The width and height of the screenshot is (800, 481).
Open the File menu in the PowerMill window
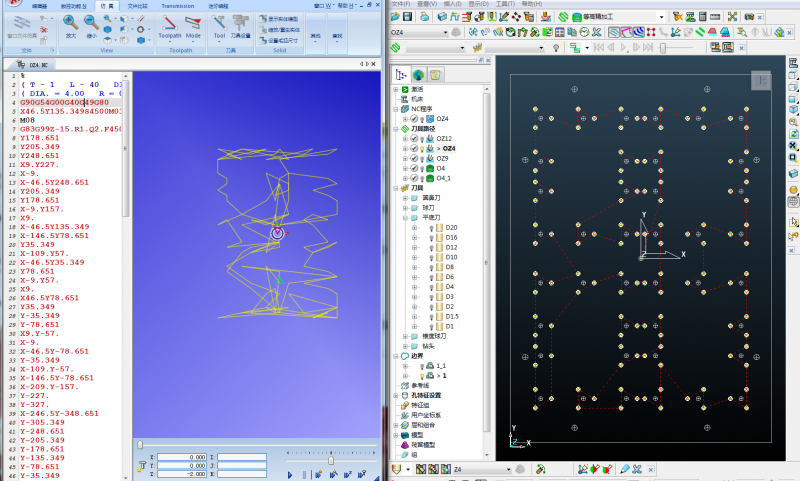401,4
